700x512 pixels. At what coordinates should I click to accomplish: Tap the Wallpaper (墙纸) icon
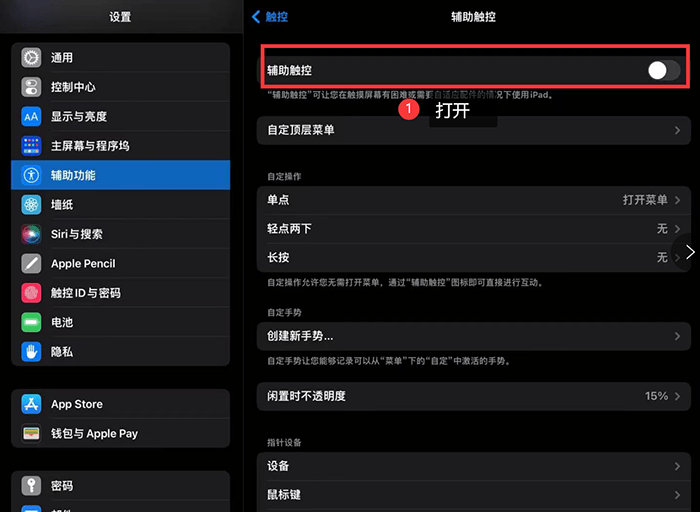click(x=31, y=205)
